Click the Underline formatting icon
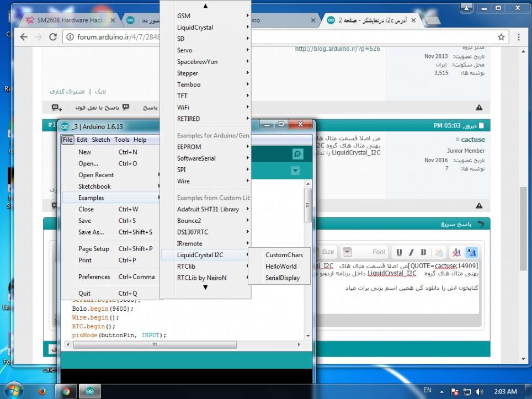This screenshot has width=532, height=399. (x=399, y=252)
